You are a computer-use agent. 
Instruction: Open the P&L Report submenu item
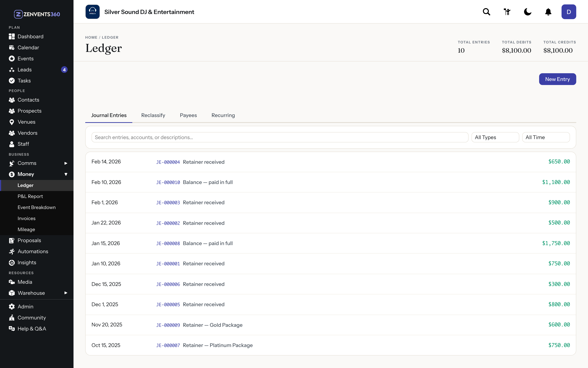pos(37,196)
